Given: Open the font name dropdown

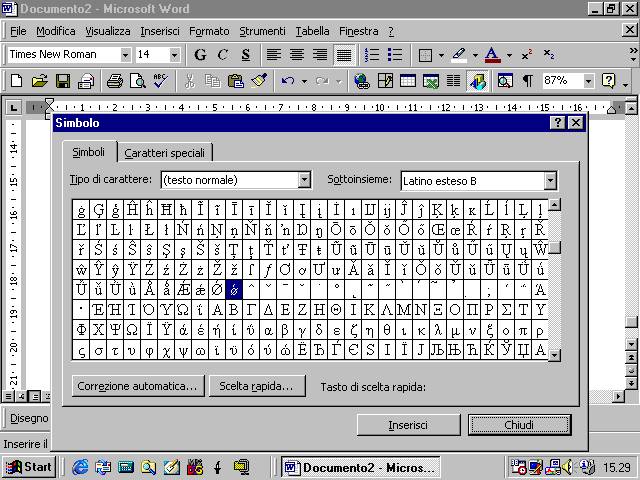Looking at the screenshot, I should click(x=125, y=55).
